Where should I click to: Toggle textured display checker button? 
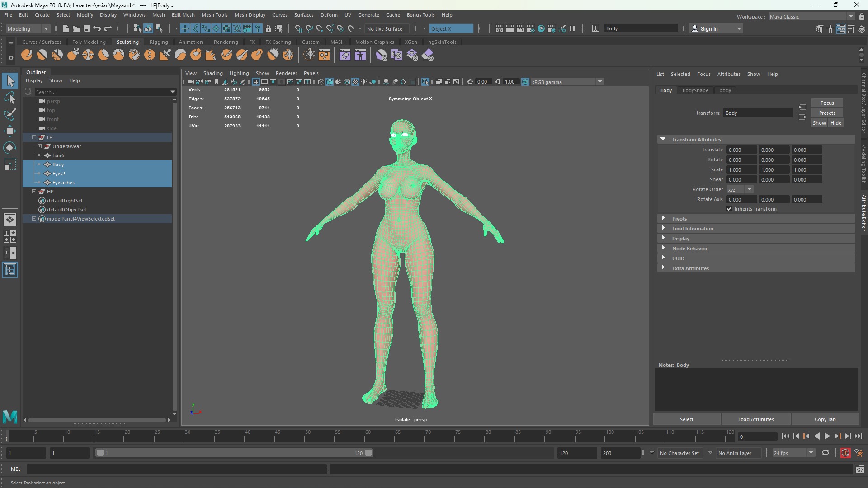tap(355, 82)
